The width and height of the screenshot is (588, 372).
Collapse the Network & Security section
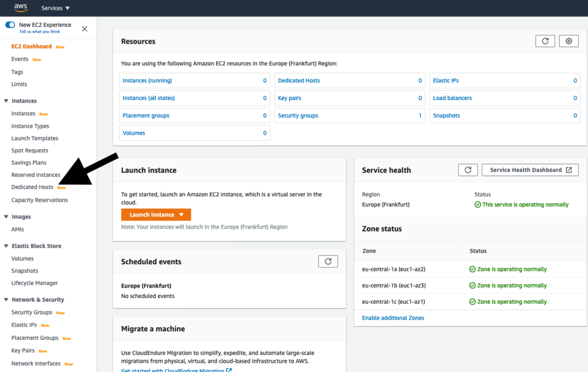point(6,300)
